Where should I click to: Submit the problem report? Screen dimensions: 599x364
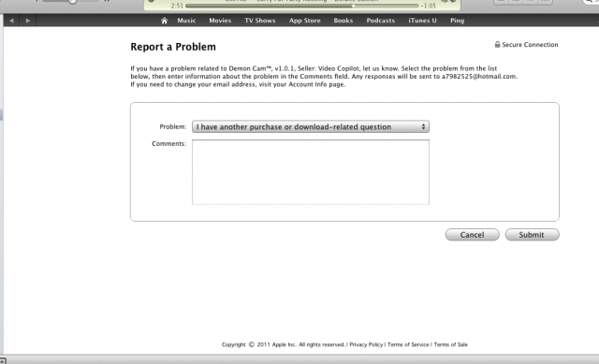tap(533, 235)
